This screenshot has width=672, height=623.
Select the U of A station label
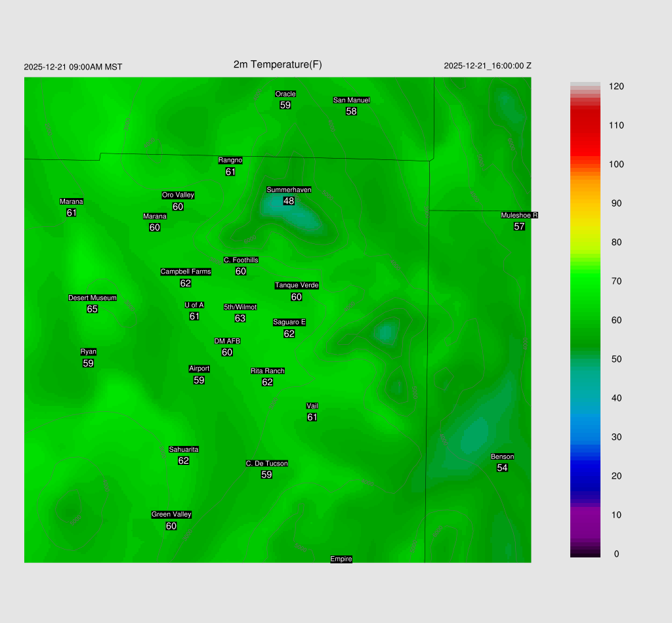[194, 305]
